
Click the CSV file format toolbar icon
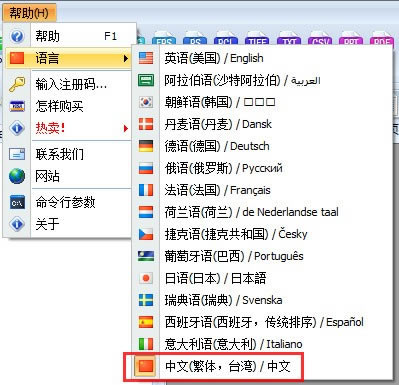click(x=320, y=39)
